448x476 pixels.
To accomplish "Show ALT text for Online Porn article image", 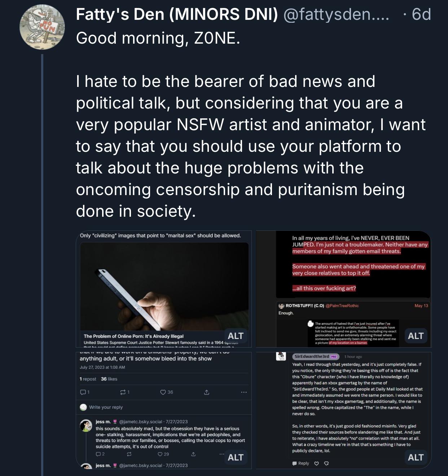I will (x=236, y=336).
